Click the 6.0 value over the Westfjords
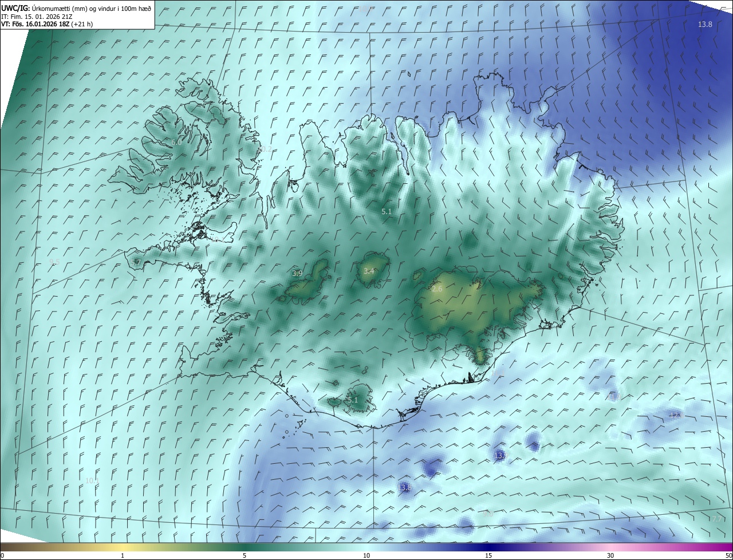This screenshot has width=733, height=560. click(x=176, y=142)
